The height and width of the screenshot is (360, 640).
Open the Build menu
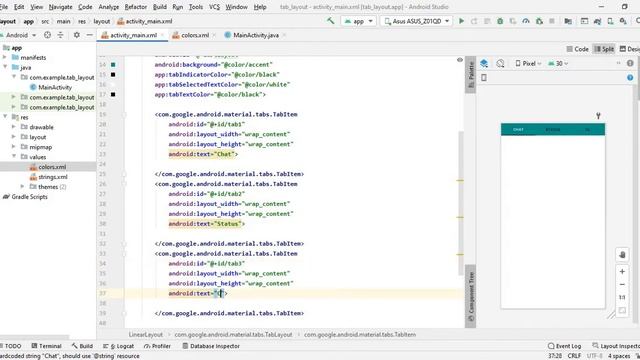[x=160, y=7]
